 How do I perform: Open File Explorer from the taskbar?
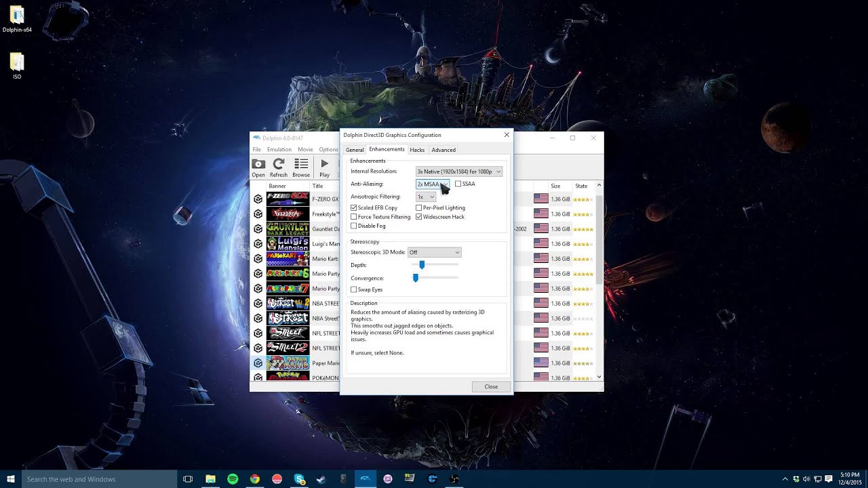pos(211,479)
